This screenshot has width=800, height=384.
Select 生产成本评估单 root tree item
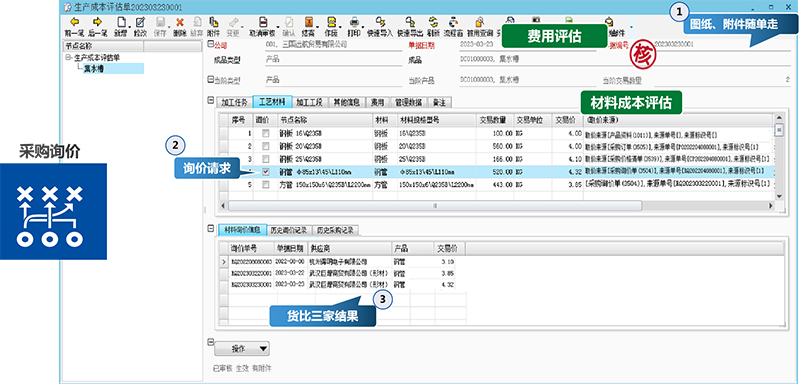pyautogui.click(x=97, y=58)
